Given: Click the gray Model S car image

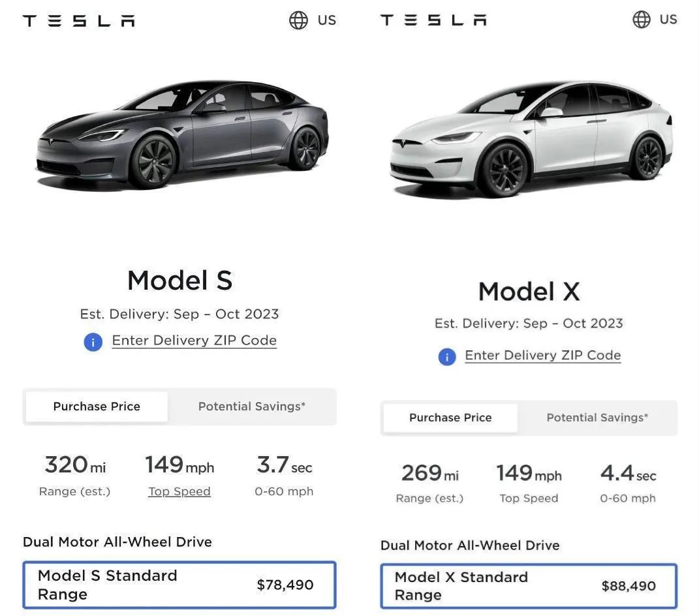Looking at the screenshot, I should pyautogui.click(x=182, y=134).
